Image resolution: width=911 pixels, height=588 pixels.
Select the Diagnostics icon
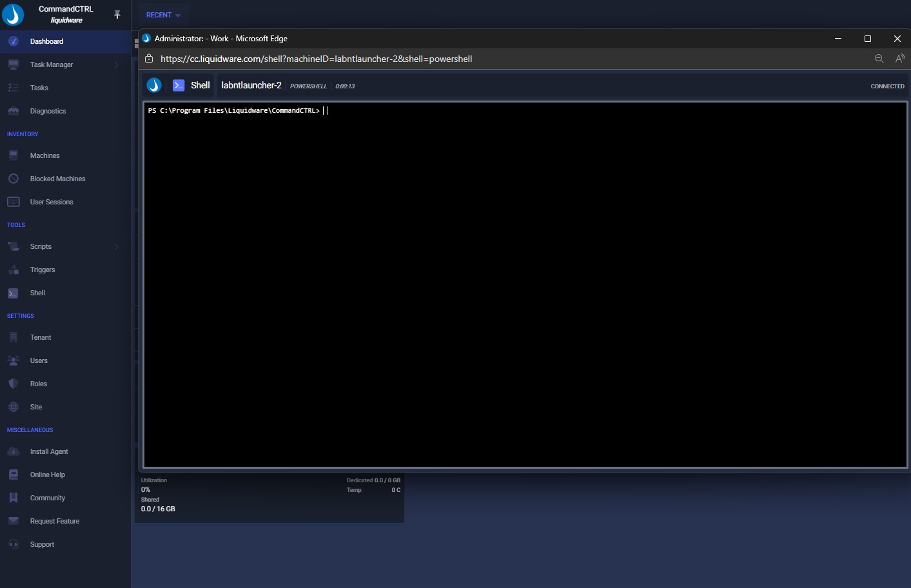(x=13, y=111)
